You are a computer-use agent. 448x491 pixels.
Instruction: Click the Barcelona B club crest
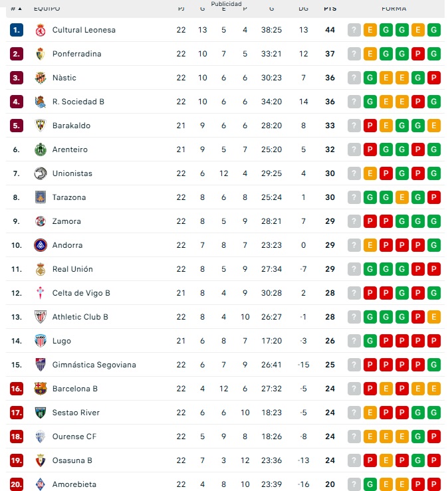(x=41, y=389)
